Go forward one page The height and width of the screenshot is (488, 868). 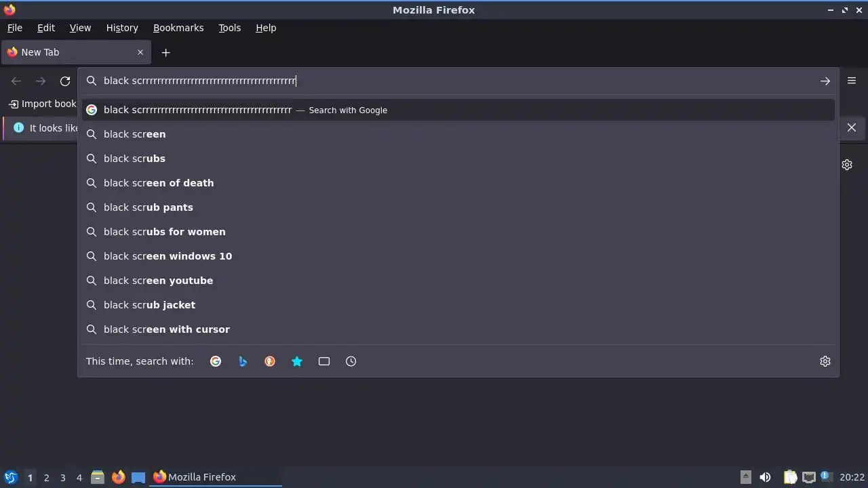(x=41, y=81)
